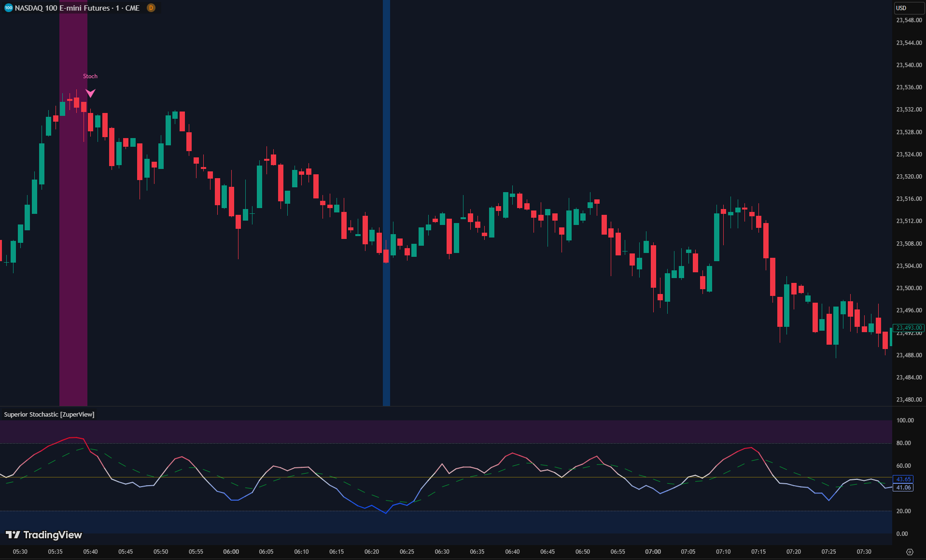Click the 06:00 time axis label
This screenshot has width=926, height=560.
231,552
